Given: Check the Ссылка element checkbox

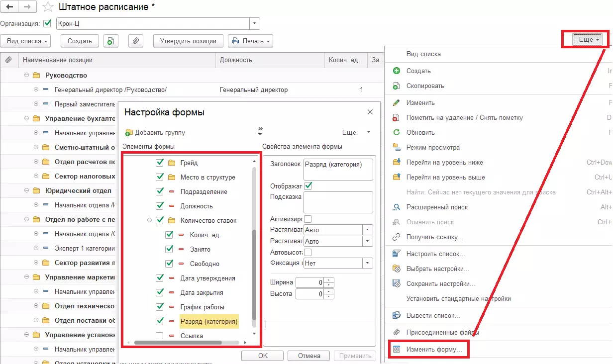Looking at the screenshot, I should pos(160,336).
